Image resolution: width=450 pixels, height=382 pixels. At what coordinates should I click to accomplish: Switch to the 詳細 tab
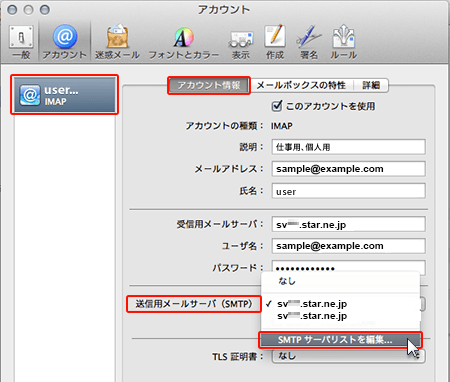pos(371,85)
